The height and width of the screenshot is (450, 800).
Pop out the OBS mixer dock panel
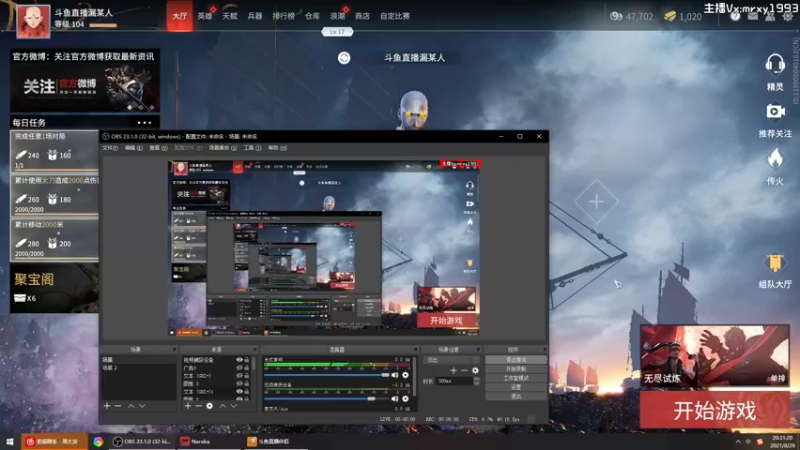(415, 349)
